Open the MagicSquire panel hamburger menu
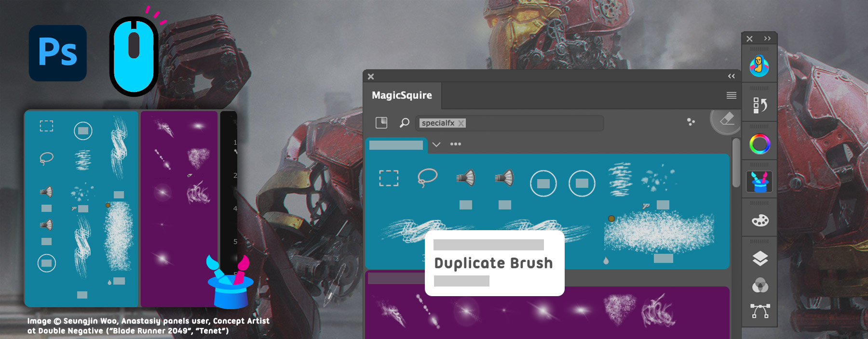The width and height of the screenshot is (868, 339). (x=731, y=95)
